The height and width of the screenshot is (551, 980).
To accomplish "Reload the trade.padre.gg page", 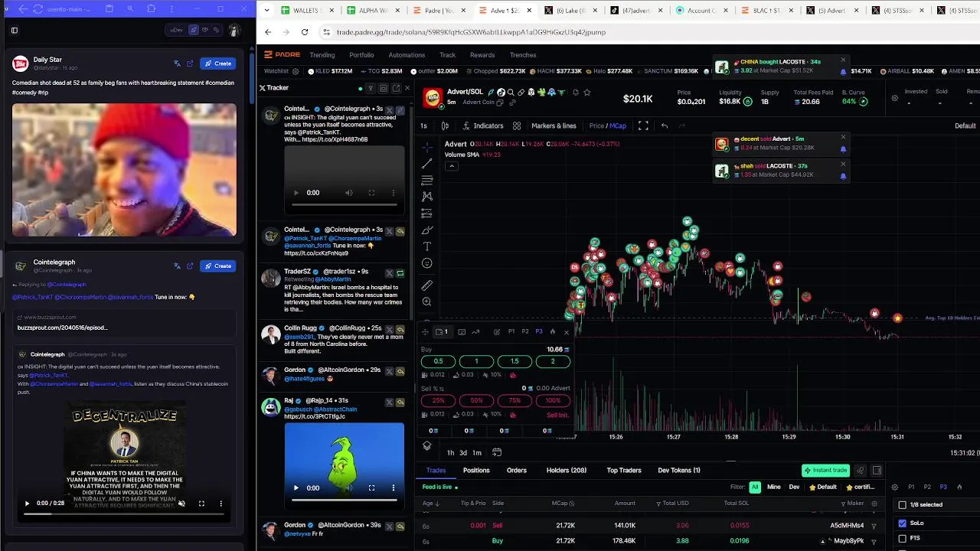I will coord(305,32).
